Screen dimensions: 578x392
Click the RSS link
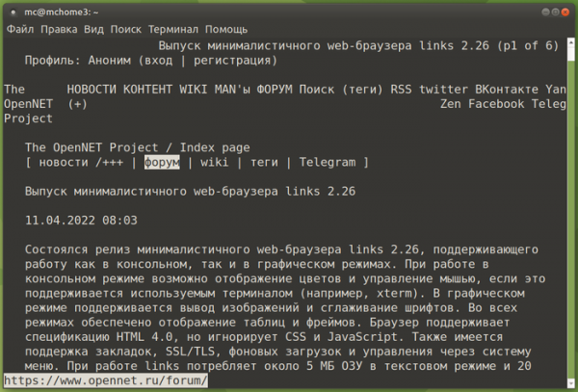402,89
